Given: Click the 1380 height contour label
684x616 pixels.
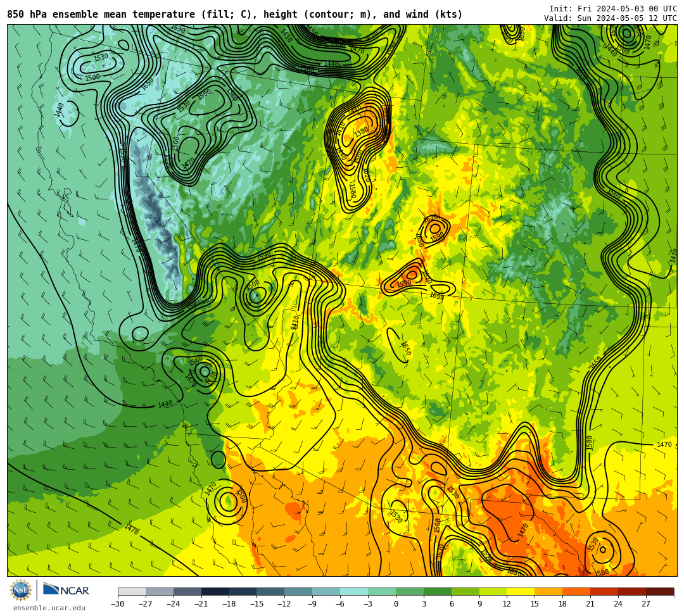Looking at the screenshot, I should pyautogui.click(x=361, y=132).
